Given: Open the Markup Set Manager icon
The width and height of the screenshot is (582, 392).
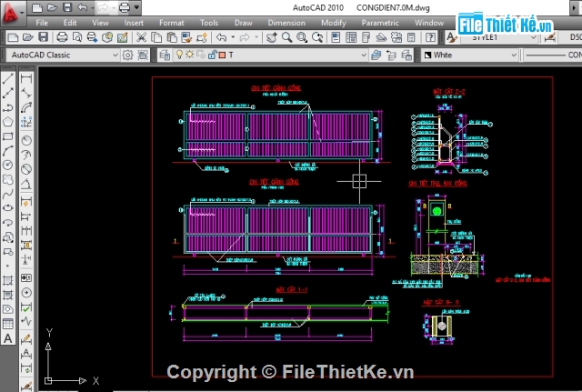Looking at the screenshot, I should (x=396, y=37).
